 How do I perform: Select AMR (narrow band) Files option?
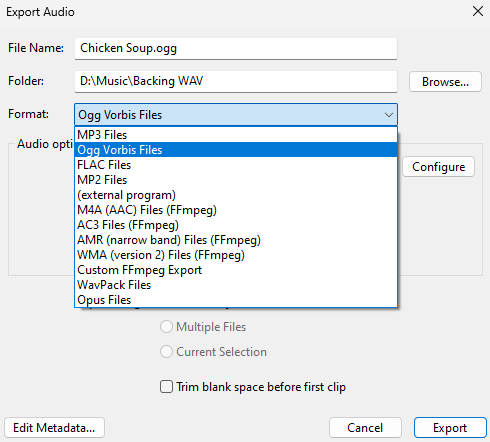(x=236, y=240)
